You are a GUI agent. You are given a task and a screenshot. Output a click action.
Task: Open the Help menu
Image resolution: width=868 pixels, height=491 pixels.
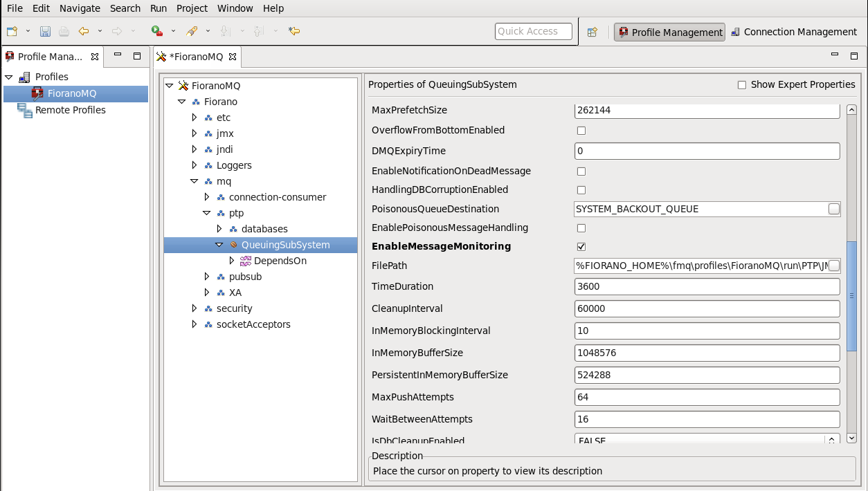tap(273, 8)
